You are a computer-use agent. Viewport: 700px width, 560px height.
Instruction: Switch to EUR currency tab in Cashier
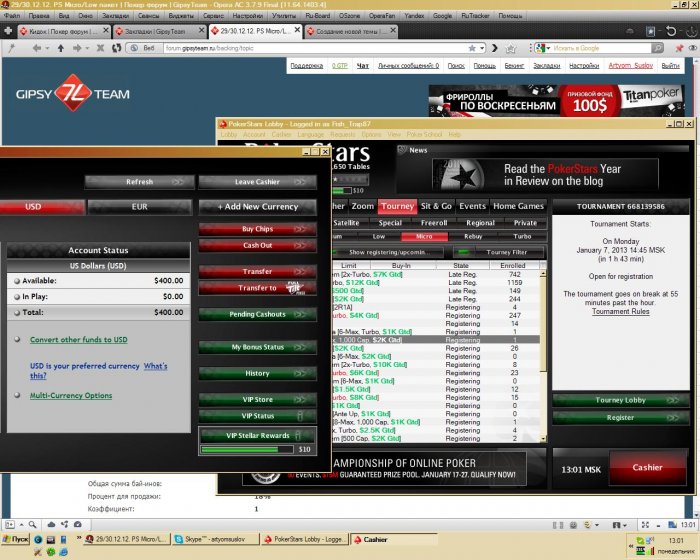[x=140, y=207]
